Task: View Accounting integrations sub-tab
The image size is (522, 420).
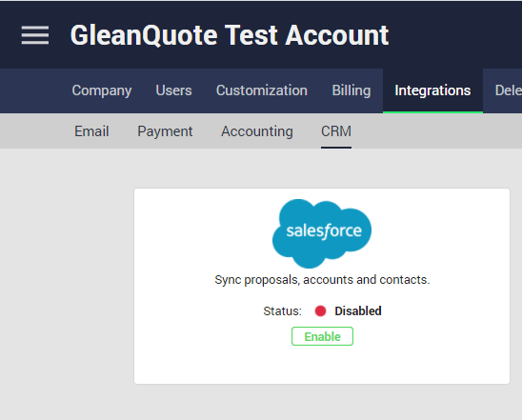Action: [x=257, y=131]
